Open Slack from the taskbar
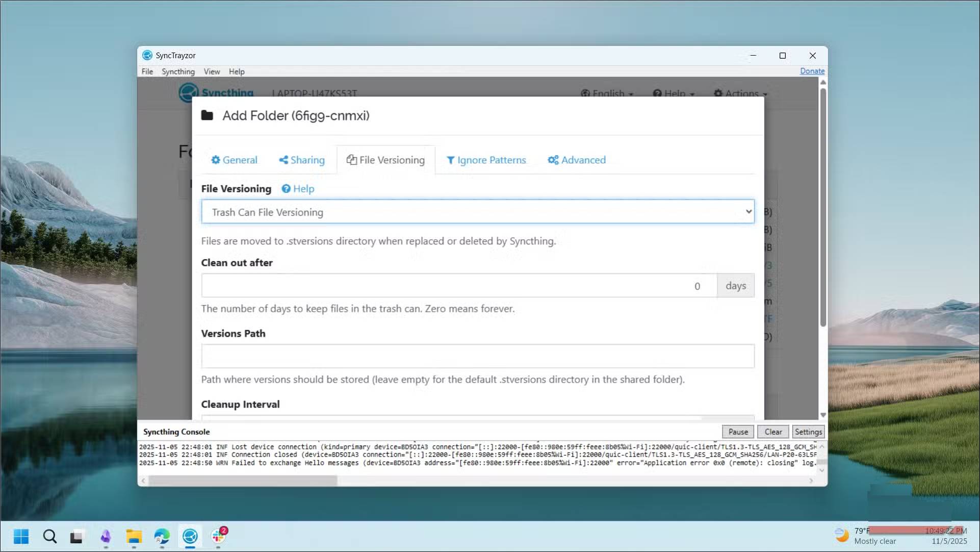The height and width of the screenshot is (552, 980). (x=218, y=537)
